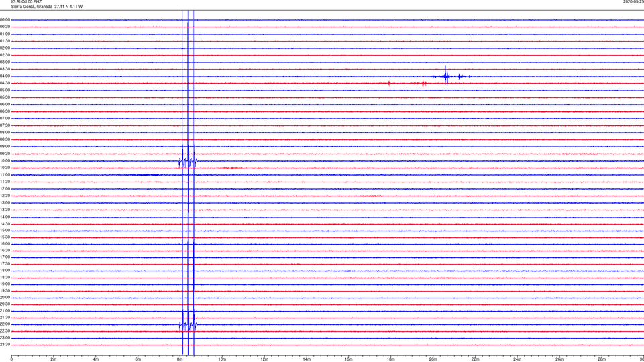Click the 14m tick label on time axis
Screen dimensions: 644x362
(307, 359)
